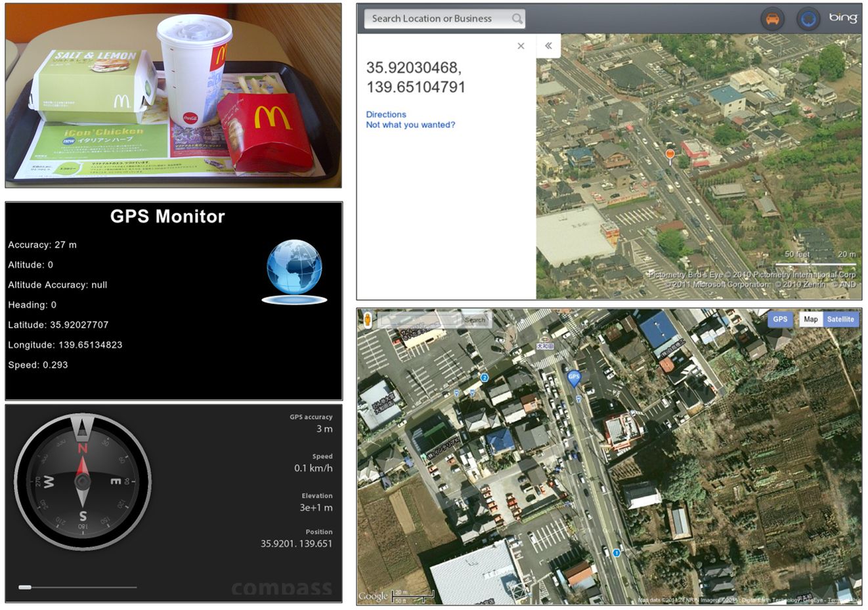868x610 pixels.
Task: Click the Bing map scale bar
Action: (816, 264)
